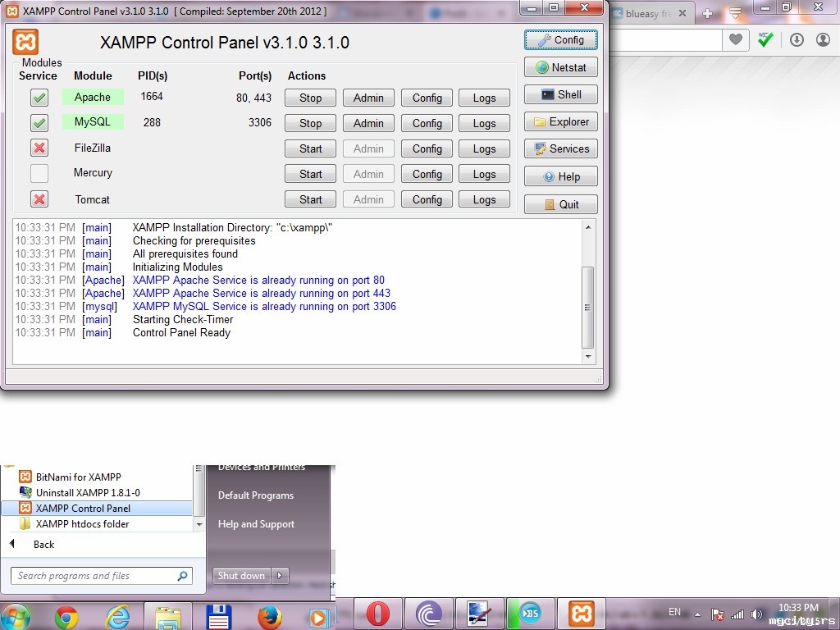Screen dimensions: 840x630
Task: Switch to the Paint-style picture taskbar icon
Action: [479, 614]
